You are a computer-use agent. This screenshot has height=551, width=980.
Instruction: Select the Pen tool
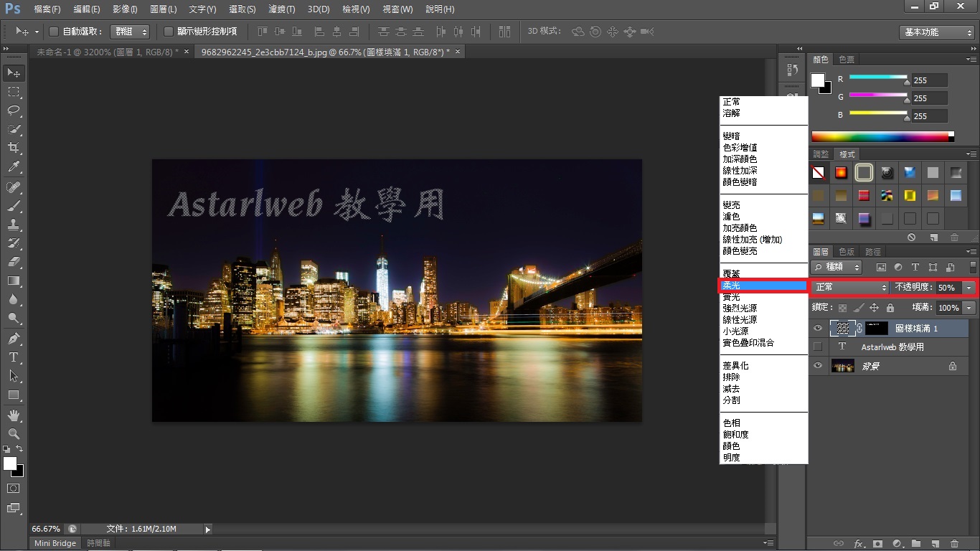pyautogui.click(x=14, y=338)
